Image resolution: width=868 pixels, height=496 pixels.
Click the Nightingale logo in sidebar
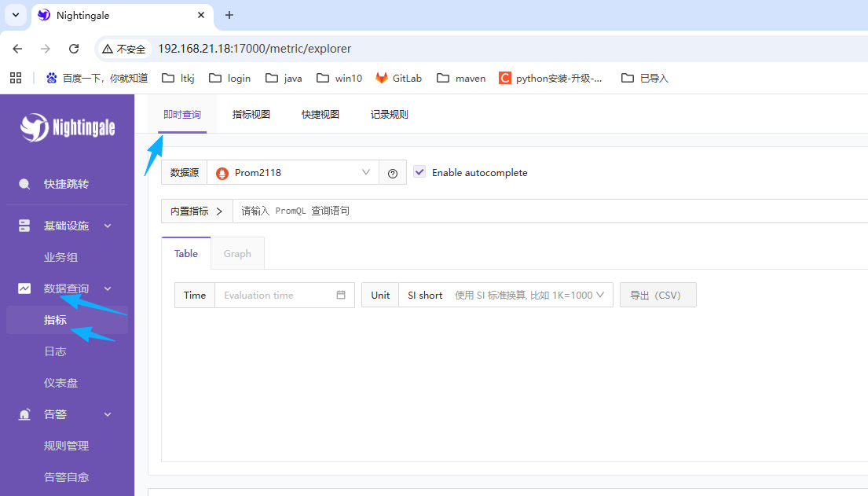[x=68, y=127]
